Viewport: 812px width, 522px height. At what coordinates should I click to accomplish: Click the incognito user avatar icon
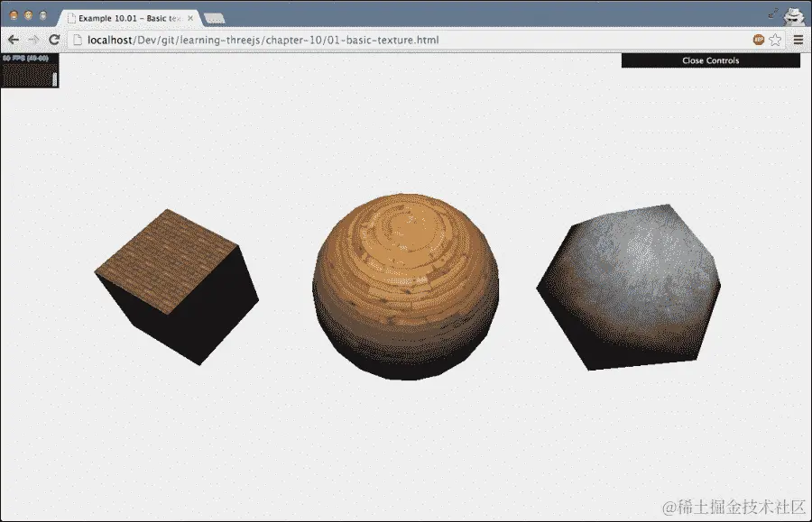tap(794, 16)
